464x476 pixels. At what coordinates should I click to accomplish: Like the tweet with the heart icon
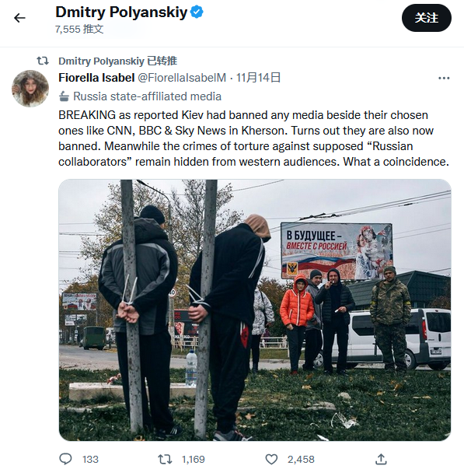coord(271,460)
